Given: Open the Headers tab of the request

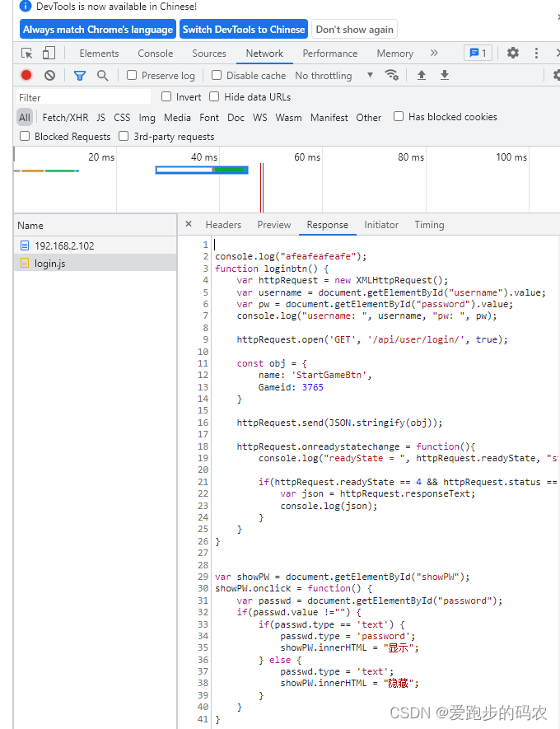Looking at the screenshot, I should pos(223,225).
